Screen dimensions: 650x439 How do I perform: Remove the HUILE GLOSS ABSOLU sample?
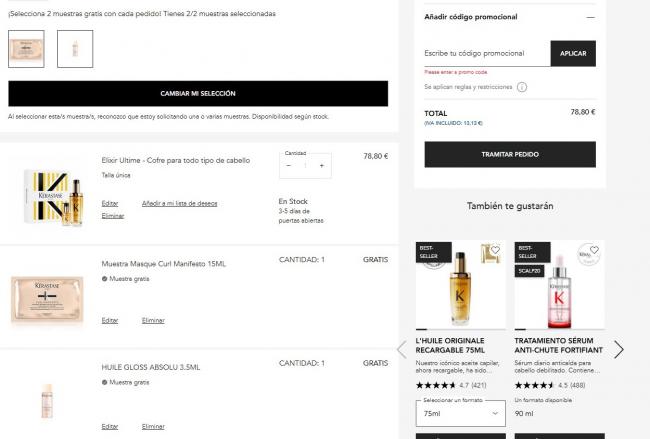click(153, 427)
